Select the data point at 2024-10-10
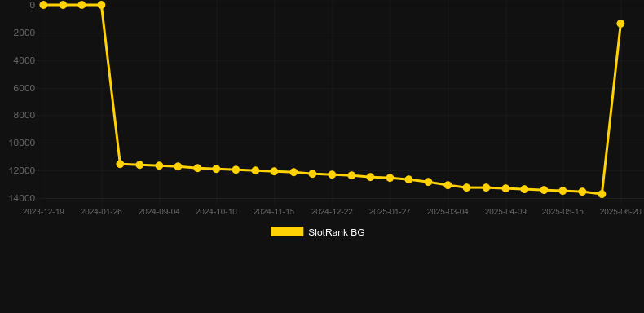The image size is (644, 313). (217, 169)
